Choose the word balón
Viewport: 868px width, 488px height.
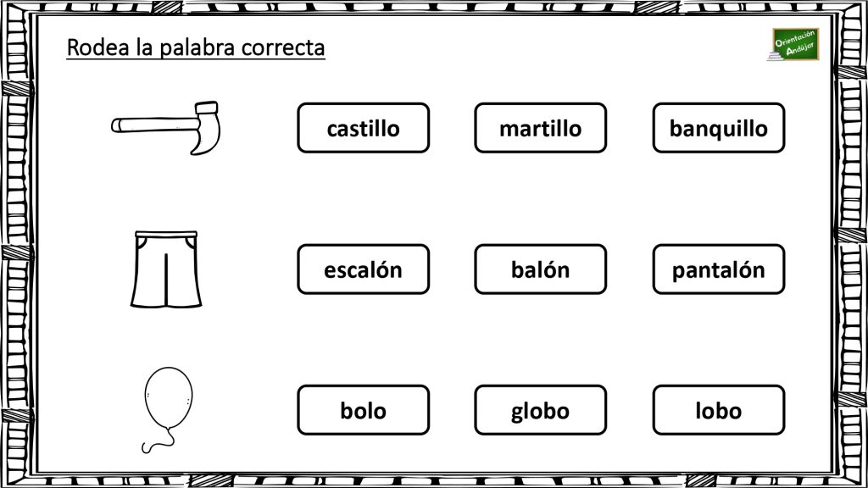pyautogui.click(x=540, y=269)
